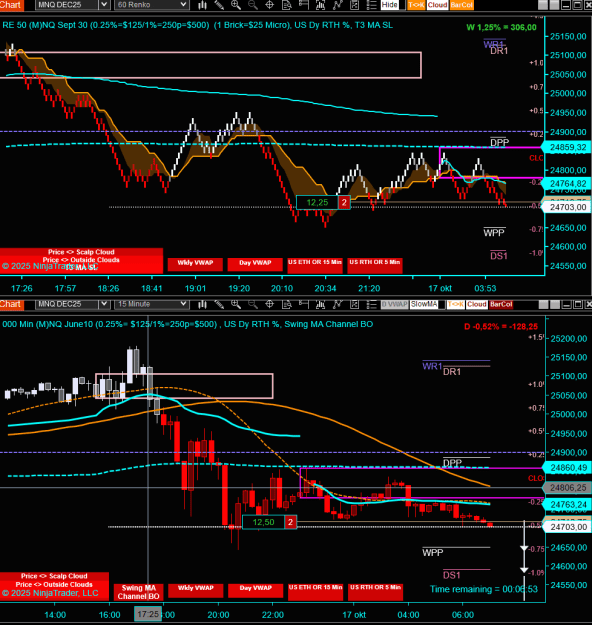
Task: Select crosshair cursor icon in the 60 Renko chart toolbar
Action: tap(269, 5)
